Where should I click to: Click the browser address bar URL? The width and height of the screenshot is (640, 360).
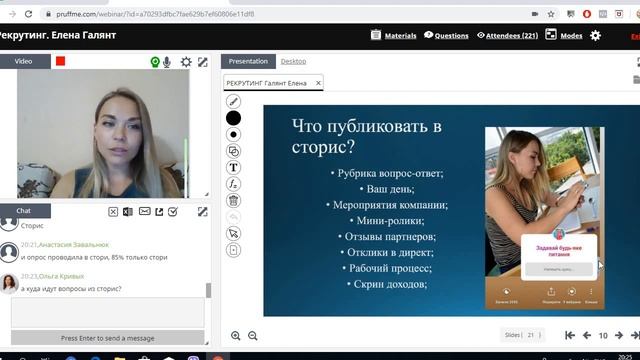tap(155, 14)
